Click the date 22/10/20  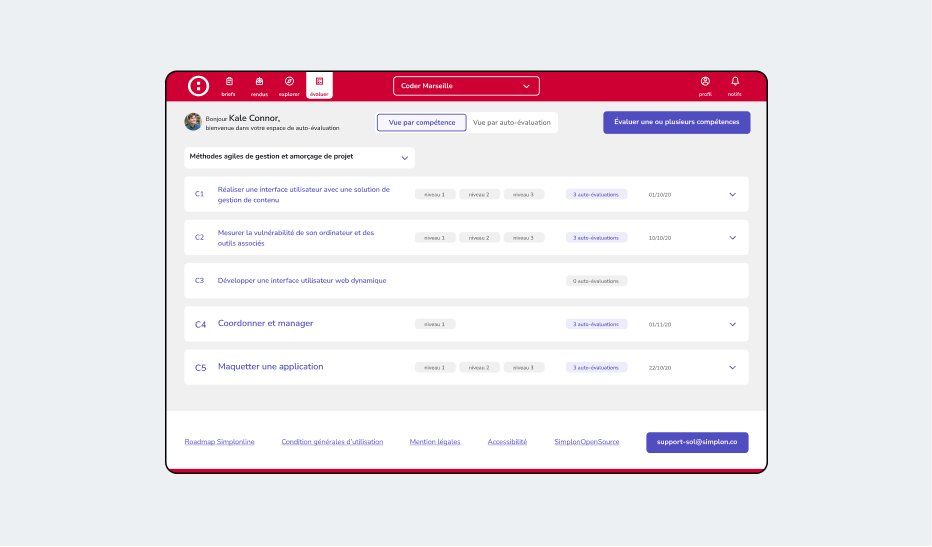660,368
